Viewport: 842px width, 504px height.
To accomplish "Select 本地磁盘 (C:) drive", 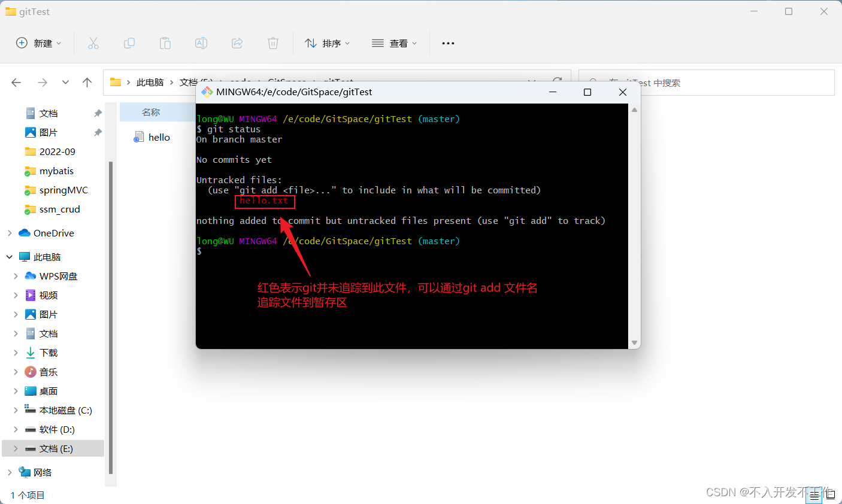I will tap(65, 410).
